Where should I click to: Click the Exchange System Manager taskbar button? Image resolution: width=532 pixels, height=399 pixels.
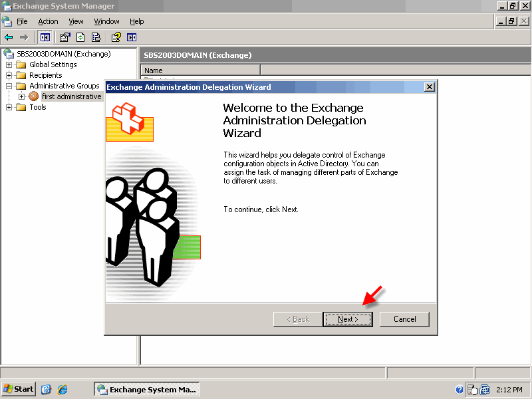click(x=146, y=389)
